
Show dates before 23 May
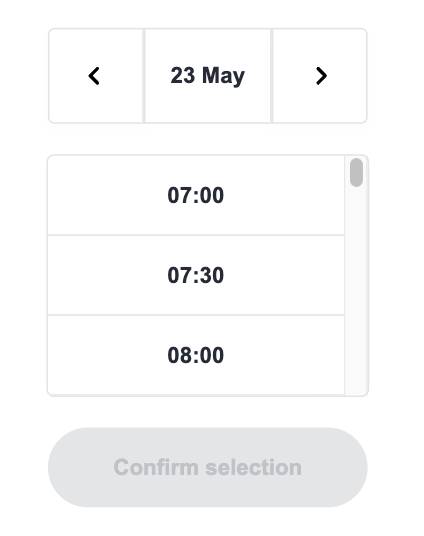click(96, 76)
